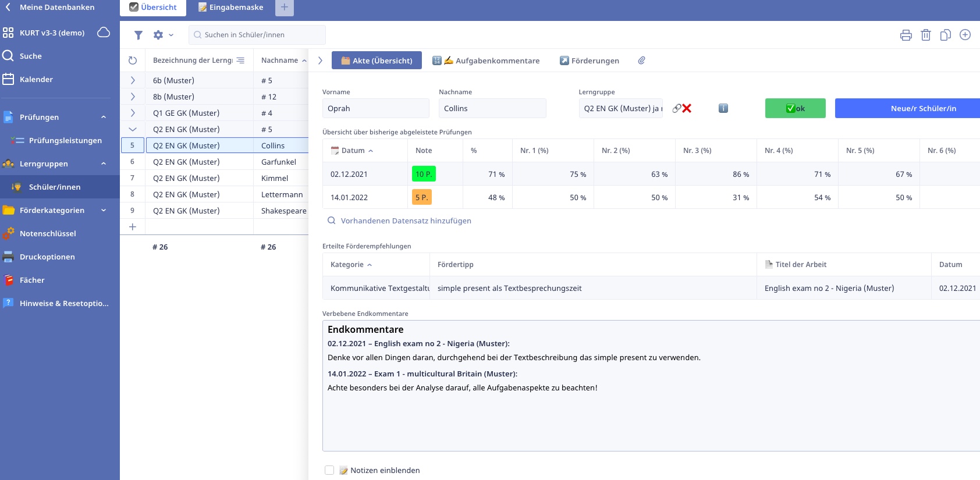
Task: Open the 02.12.2021 exam row
Action: (x=651, y=174)
